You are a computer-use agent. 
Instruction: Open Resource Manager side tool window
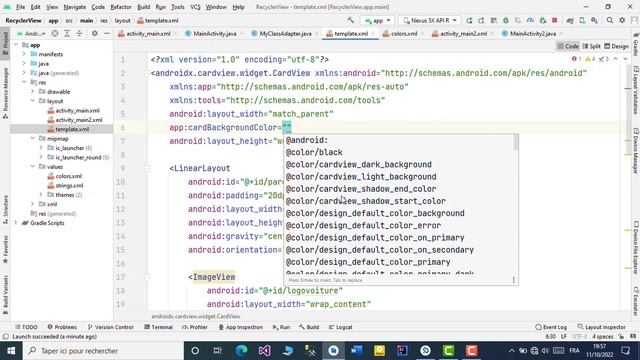tap(5, 93)
